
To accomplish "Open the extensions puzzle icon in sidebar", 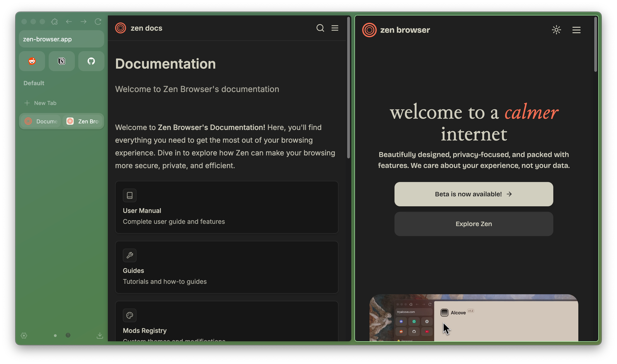I will click(x=54, y=22).
